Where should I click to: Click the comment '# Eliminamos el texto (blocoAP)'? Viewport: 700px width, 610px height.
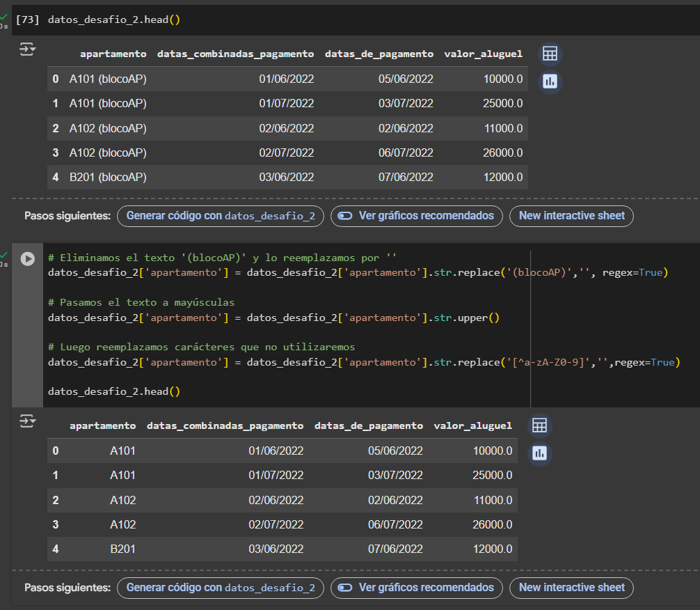[x=222, y=258]
